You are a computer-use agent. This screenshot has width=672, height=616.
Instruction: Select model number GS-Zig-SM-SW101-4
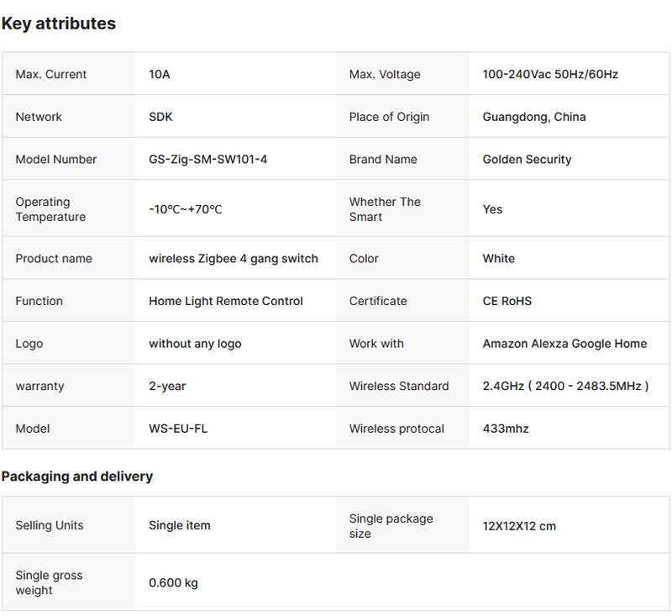click(207, 160)
